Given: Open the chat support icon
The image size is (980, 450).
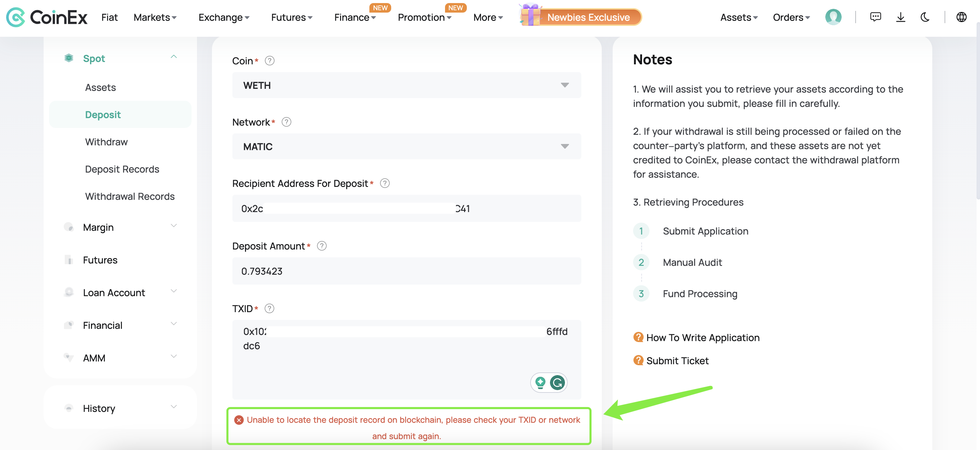Looking at the screenshot, I should [x=875, y=17].
